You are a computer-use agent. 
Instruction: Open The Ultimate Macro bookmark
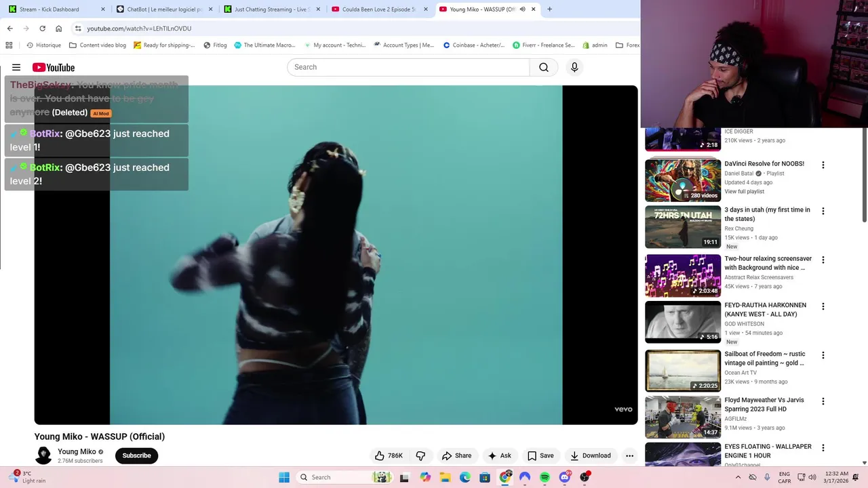click(264, 45)
